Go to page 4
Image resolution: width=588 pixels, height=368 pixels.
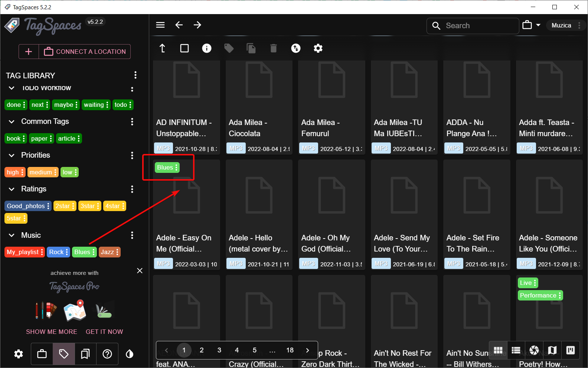[237, 350]
